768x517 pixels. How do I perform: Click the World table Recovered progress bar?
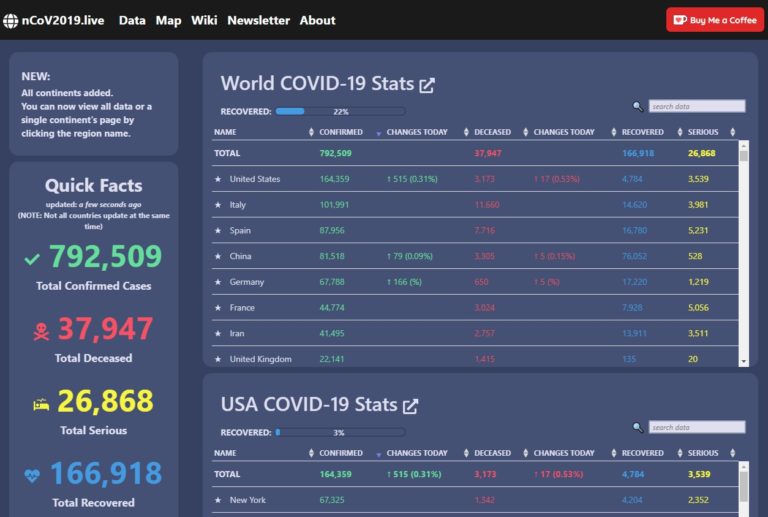(340, 111)
